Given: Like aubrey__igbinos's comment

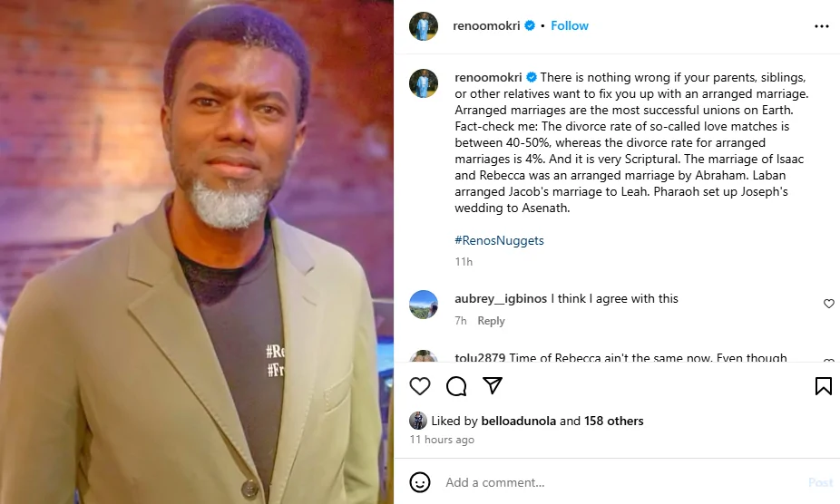Looking at the screenshot, I should pyautogui.click(x=828, y=304).
